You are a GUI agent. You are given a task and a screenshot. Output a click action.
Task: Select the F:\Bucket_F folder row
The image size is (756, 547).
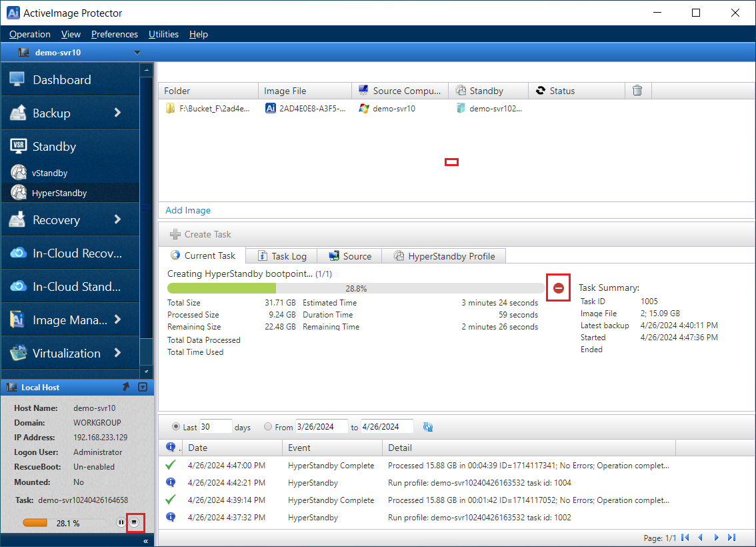207,109
